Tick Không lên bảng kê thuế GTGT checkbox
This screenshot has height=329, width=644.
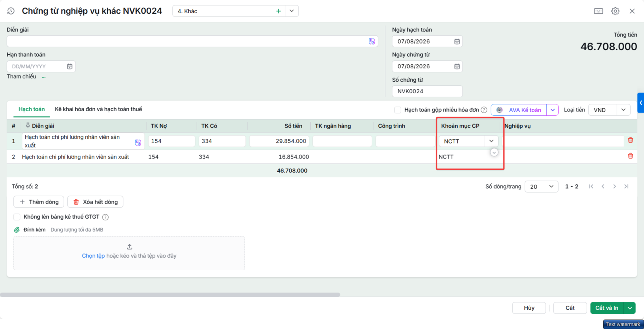click(17, 217)
